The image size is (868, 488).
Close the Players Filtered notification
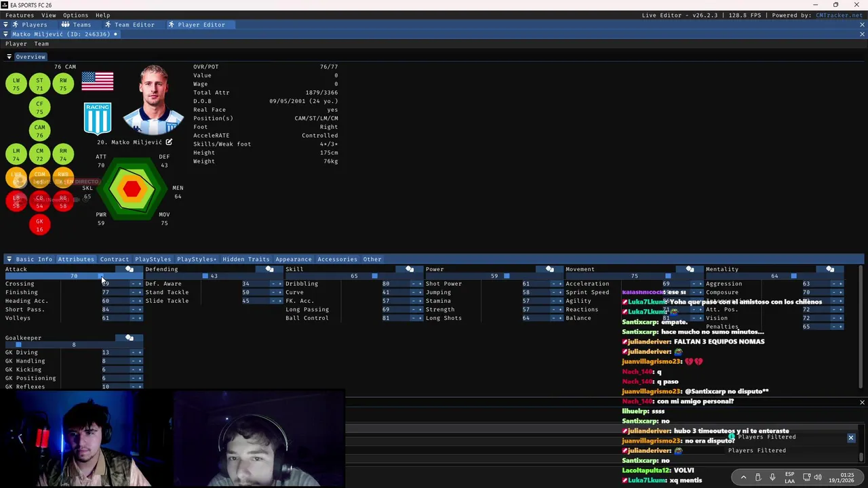pyautogui.click(x=851, y=438)
